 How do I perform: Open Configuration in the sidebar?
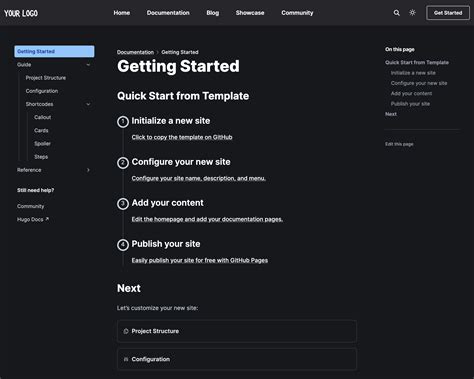pos(42,91)
